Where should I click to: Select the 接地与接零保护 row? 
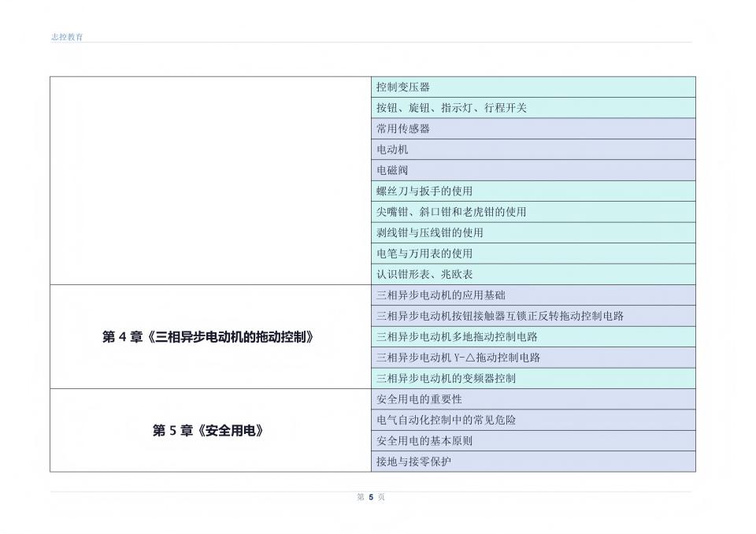pyautogui.click(x=533, y=462)
